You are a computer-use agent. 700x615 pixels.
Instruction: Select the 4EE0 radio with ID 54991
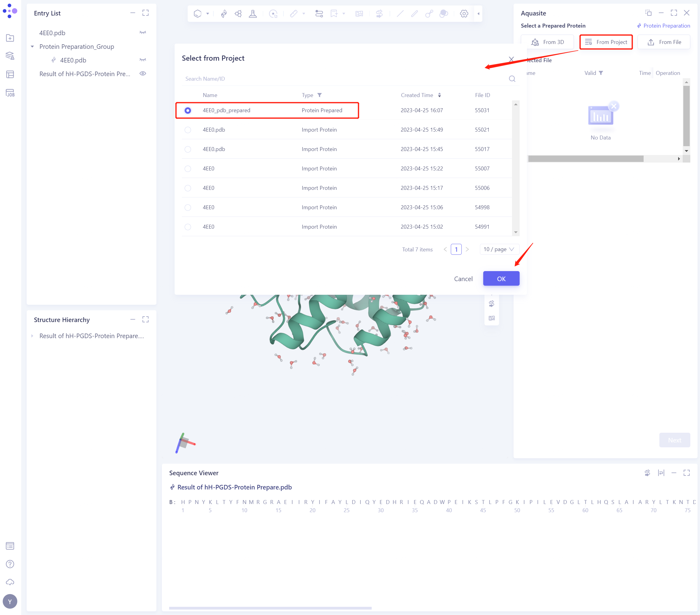pos(188,227)
